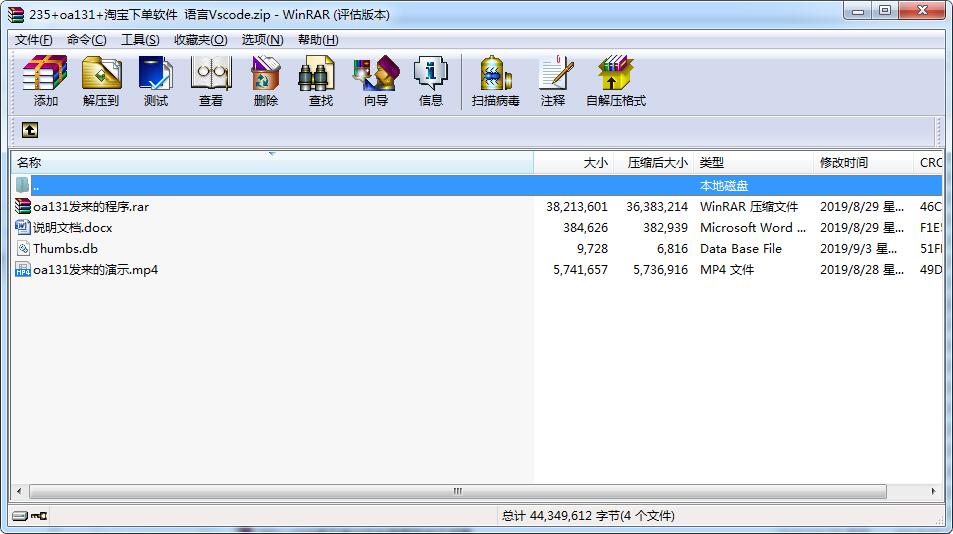The width and height of the screenshot is (953, 534).
Task: Open the 帮助(H) menu
Action: click(x=318, y=39)
